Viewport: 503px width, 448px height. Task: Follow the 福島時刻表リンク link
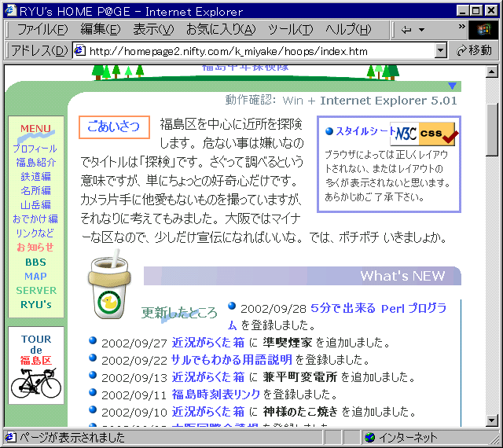pyautogui.click(x=215, y=395)
